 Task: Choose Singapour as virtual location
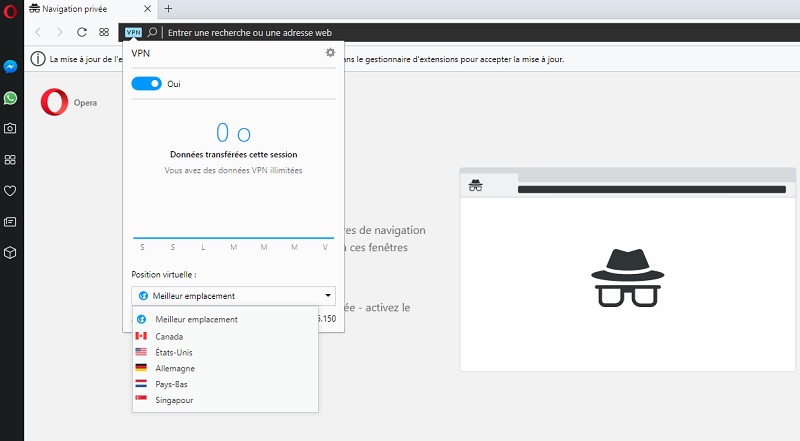(x=225, y=400)
